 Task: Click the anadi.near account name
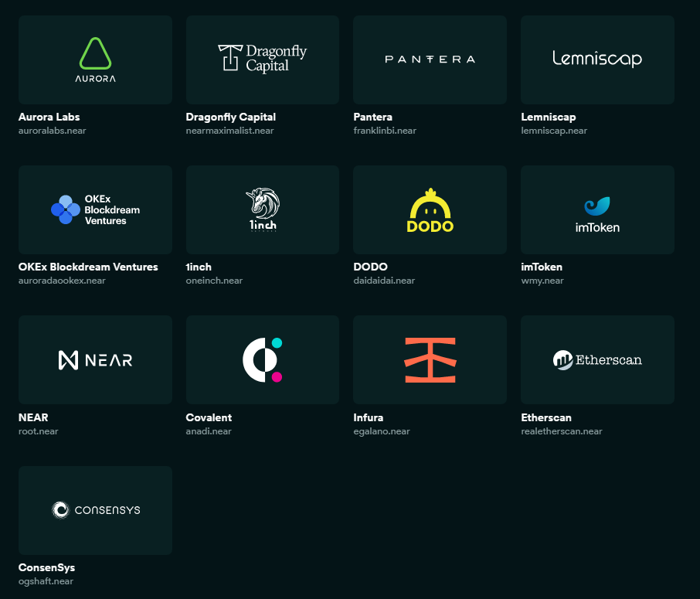click(x=209, y=431)
